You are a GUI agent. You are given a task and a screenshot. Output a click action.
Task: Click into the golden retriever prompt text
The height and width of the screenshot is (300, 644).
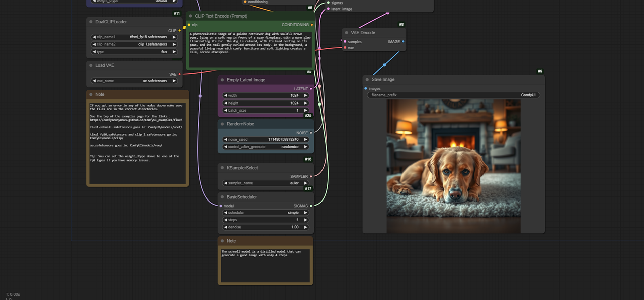pos(250,49)
